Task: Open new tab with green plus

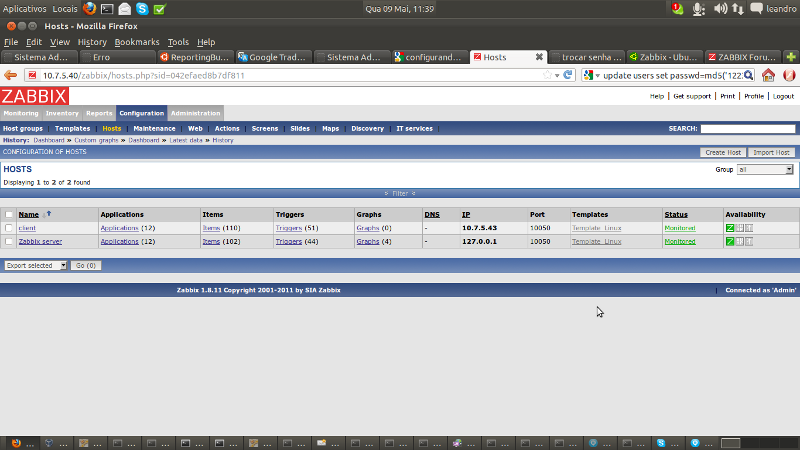Action: click(791, 57)
